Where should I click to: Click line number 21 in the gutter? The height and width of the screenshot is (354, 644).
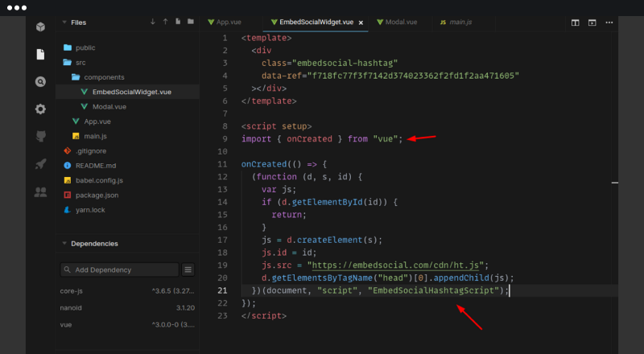point(222,290)
